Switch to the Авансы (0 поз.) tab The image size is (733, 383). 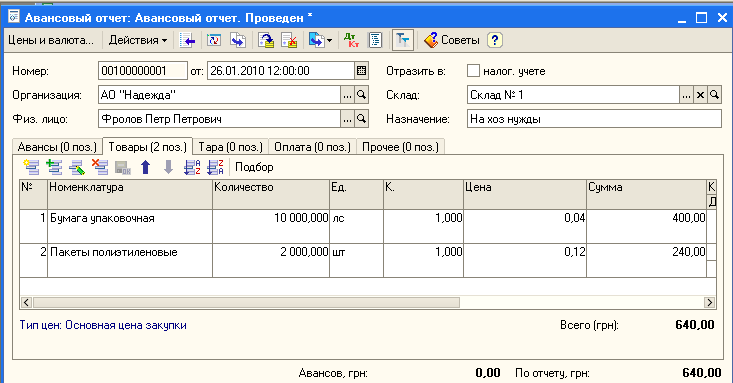point(57,147)
